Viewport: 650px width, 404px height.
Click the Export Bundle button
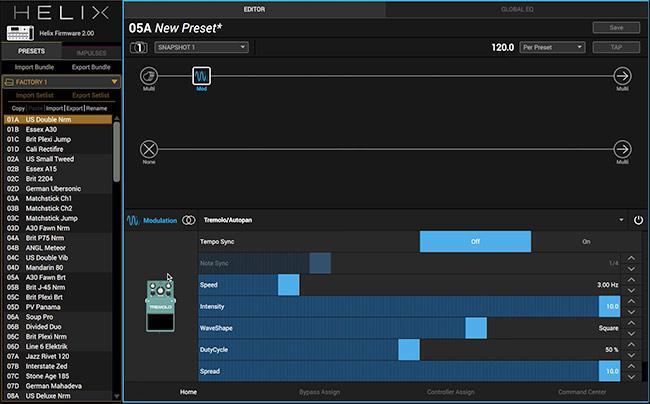coord(91,66)
